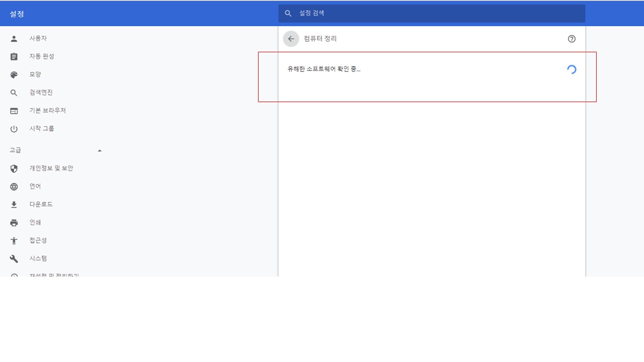Click the clipboard icon beside 자동 완성
Image resolution: width=644 pixels, height=362 pixels.
tap(14, 57)
